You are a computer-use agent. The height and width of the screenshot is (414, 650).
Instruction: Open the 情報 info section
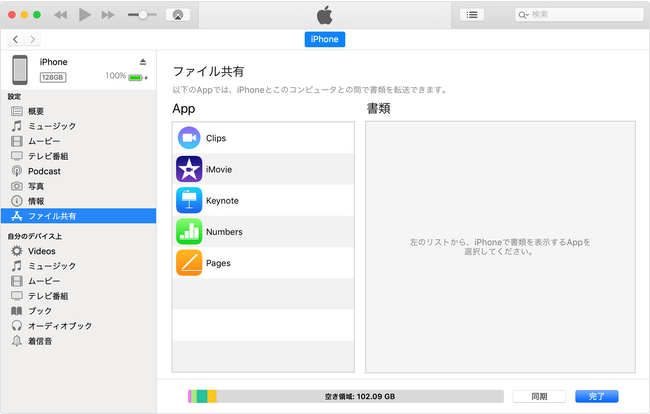(78, 201)
